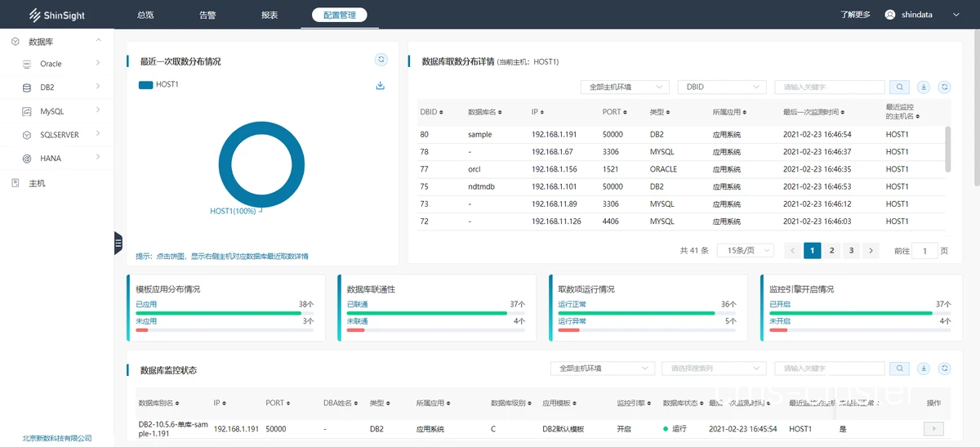The image size is (980, 447).
Task: Click the search icon in detail panel
Action: (899, 87)
